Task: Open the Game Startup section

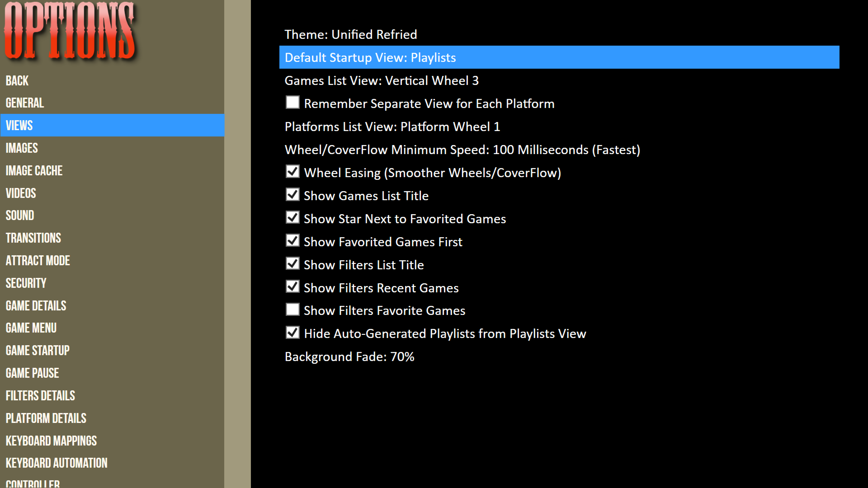Action: click(x=112, y=350)
